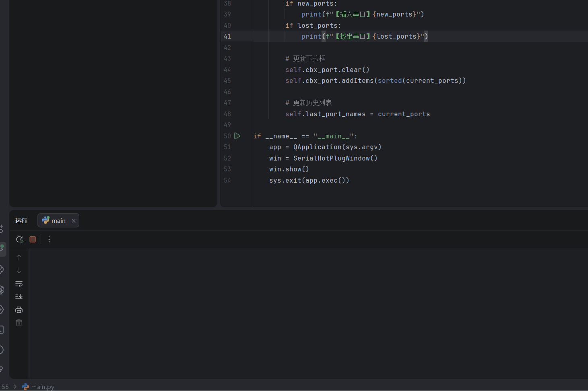Click gutter line number 41
Image resolution: width=588 pixels, height=391 pixels.
pyautogui.click(x=227, y=36)
